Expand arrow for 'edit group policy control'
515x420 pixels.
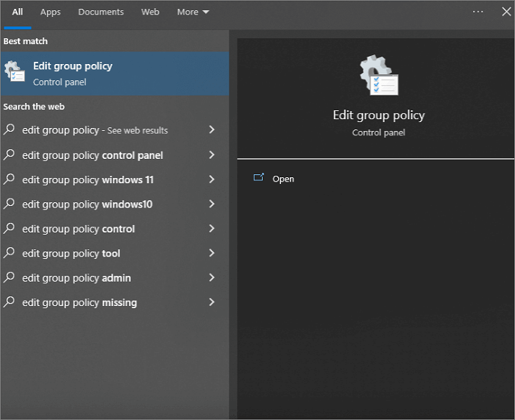212,229
